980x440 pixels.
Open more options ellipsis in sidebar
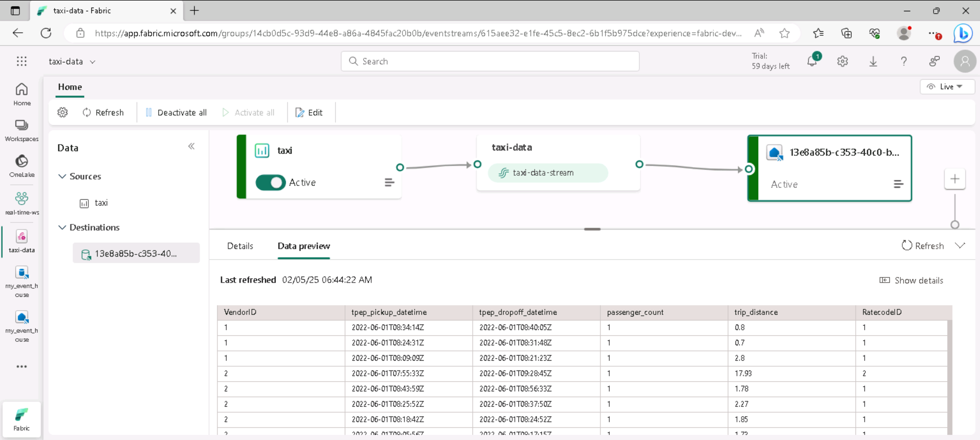tap(21, 366)
